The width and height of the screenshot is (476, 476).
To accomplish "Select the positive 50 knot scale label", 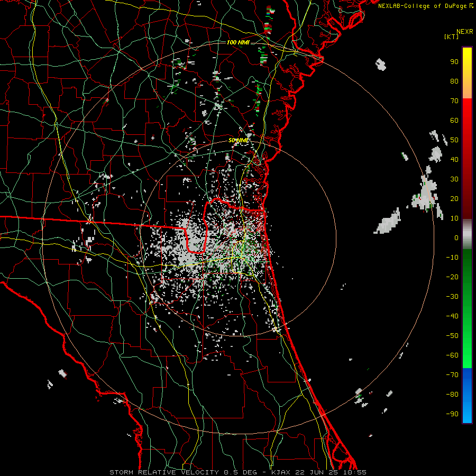I will [x=454, y=140].
